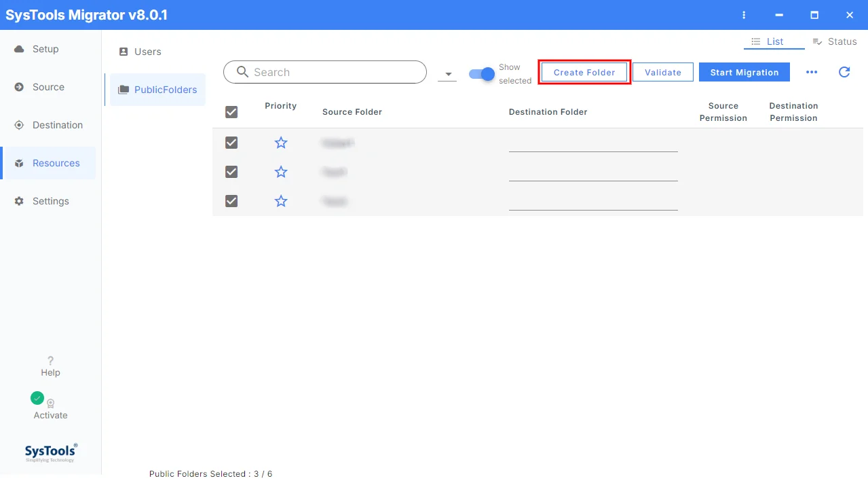Click the Source Permission column header
The width and height of the screenshot is (868, 489).
tap(723, 112)
